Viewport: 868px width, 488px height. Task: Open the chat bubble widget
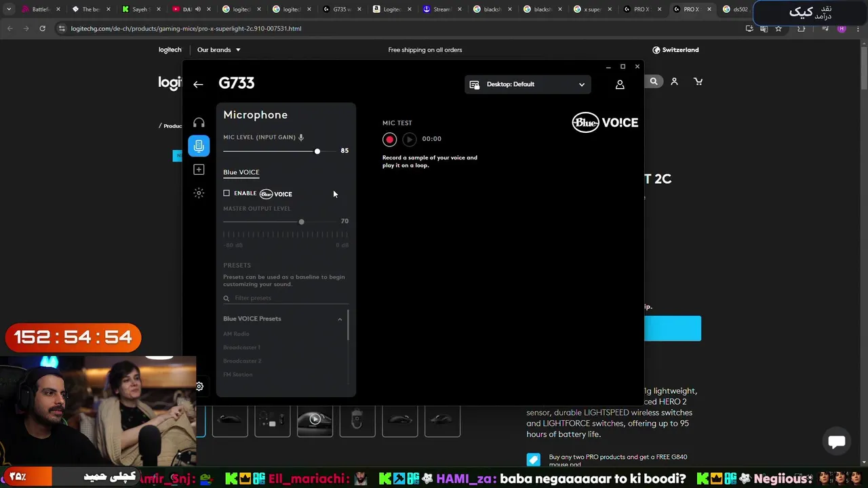click(837, 442)
